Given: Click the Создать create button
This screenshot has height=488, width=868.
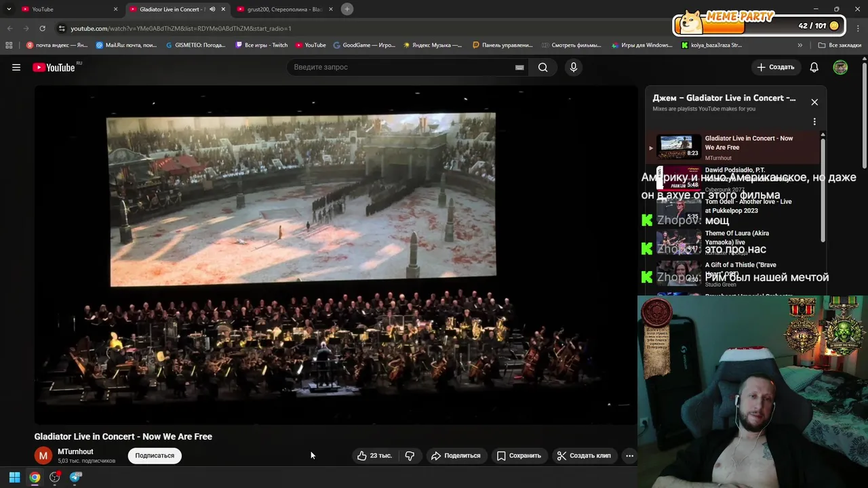Looking at the screenshot, I should point(775,67).
